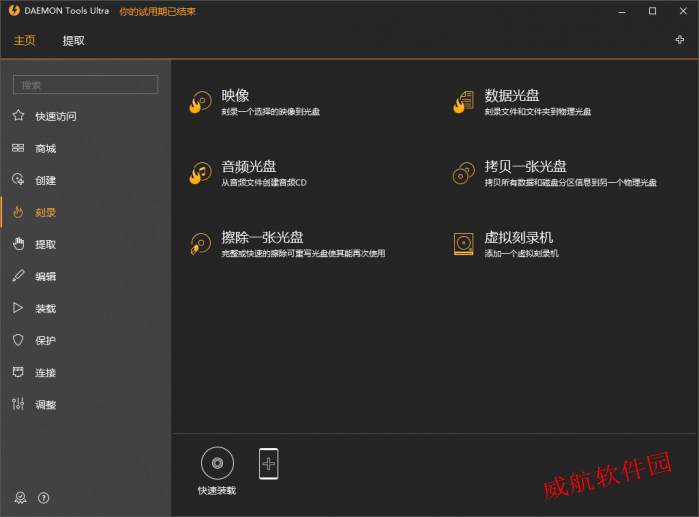The width and height of the screenshot is (699, 517).
Task: Click the flame icon for 刻录
Action: pos(18,212)
